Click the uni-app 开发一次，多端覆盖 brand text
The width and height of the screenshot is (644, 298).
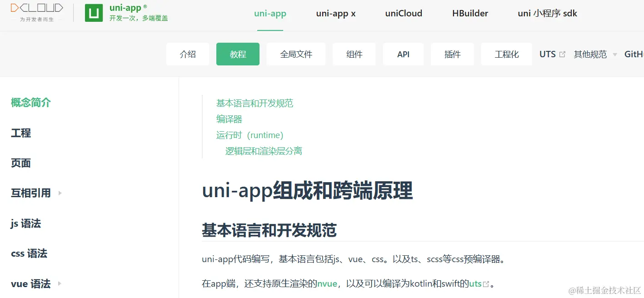[139, 13]
